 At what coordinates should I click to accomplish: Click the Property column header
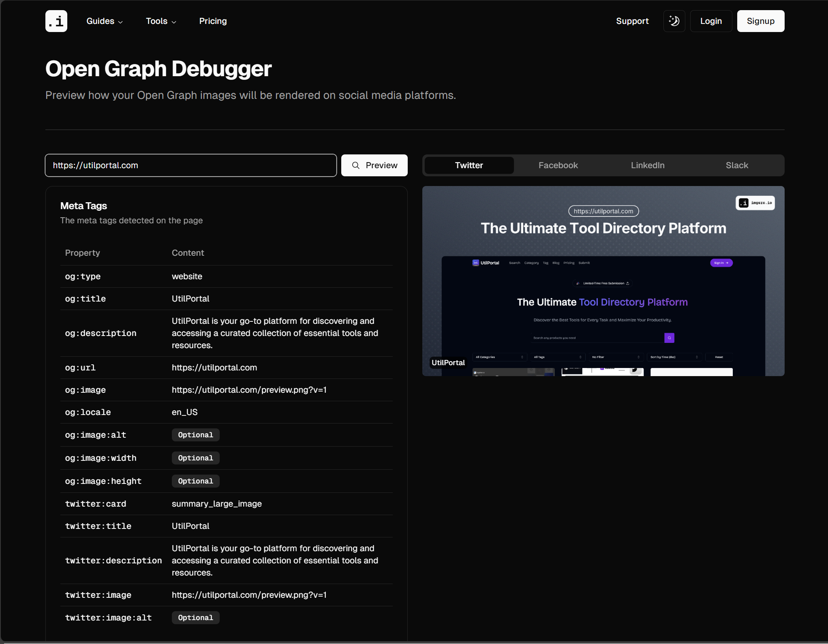[x=82, y=253]
